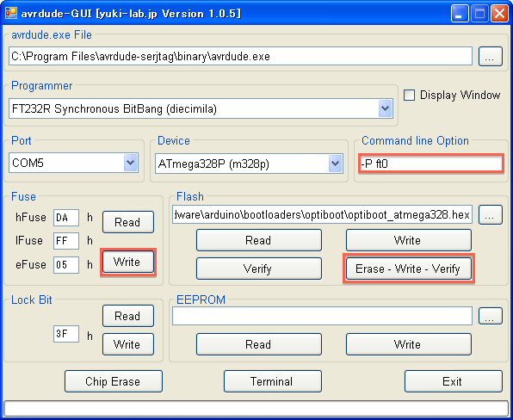Expand the Port COM5 dropdown
The height and width of the screenshot is (420, 513).
131,163
